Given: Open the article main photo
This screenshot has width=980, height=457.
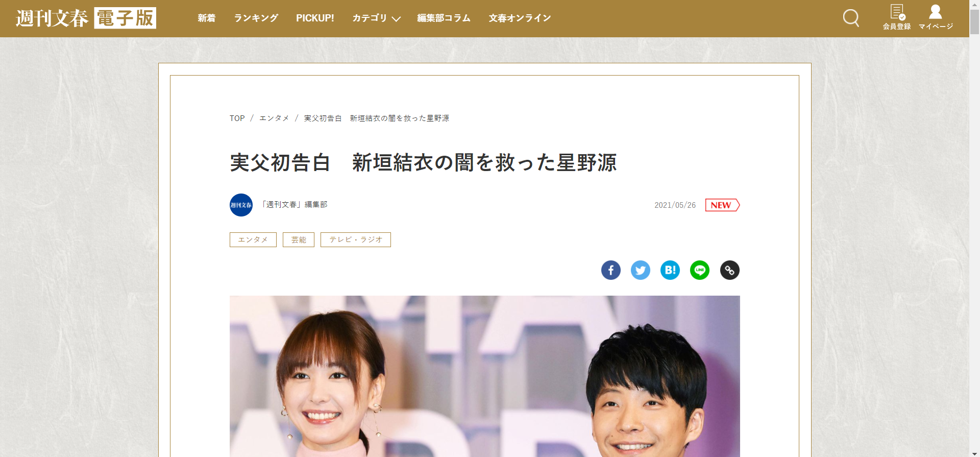Looking at the screenshot, I should 485,376.
